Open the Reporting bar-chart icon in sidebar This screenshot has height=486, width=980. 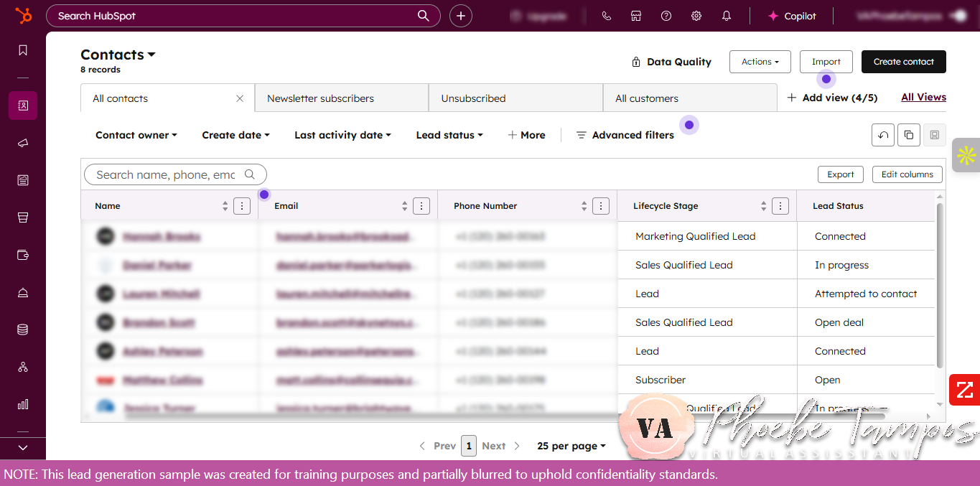22,404
